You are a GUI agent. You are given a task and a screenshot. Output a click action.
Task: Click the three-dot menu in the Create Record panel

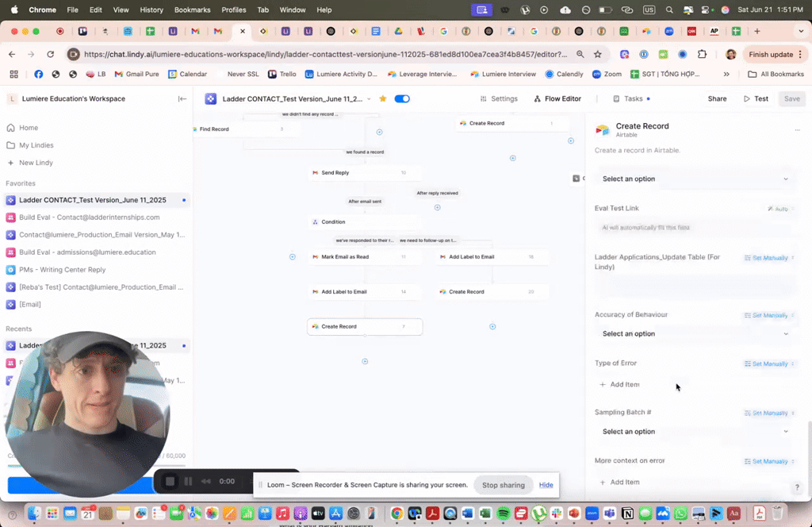coord(797,129)
